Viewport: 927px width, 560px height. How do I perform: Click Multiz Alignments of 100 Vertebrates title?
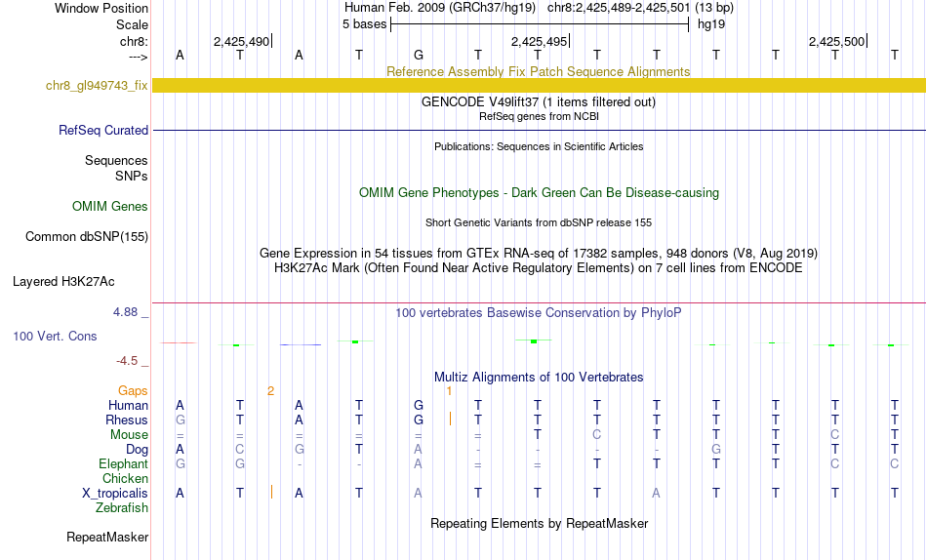coord(539,378)
